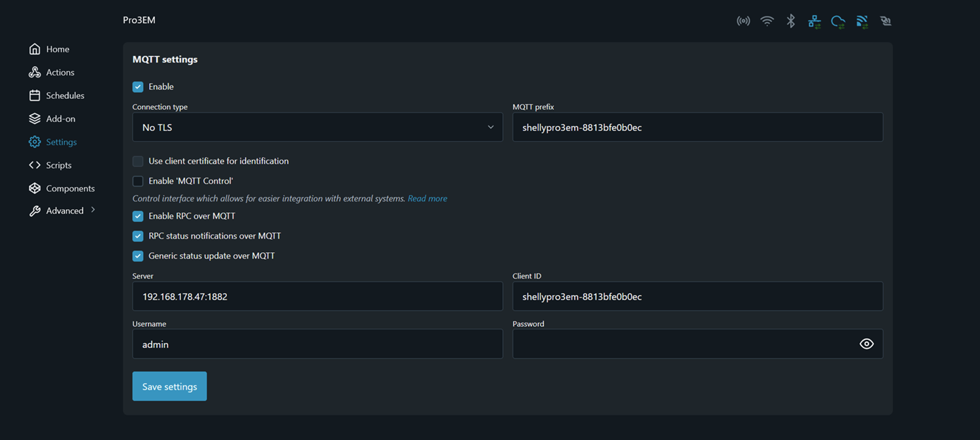Expand the Advanced sidebar menu
Screen dimensions: 980x440
[64, 211]
